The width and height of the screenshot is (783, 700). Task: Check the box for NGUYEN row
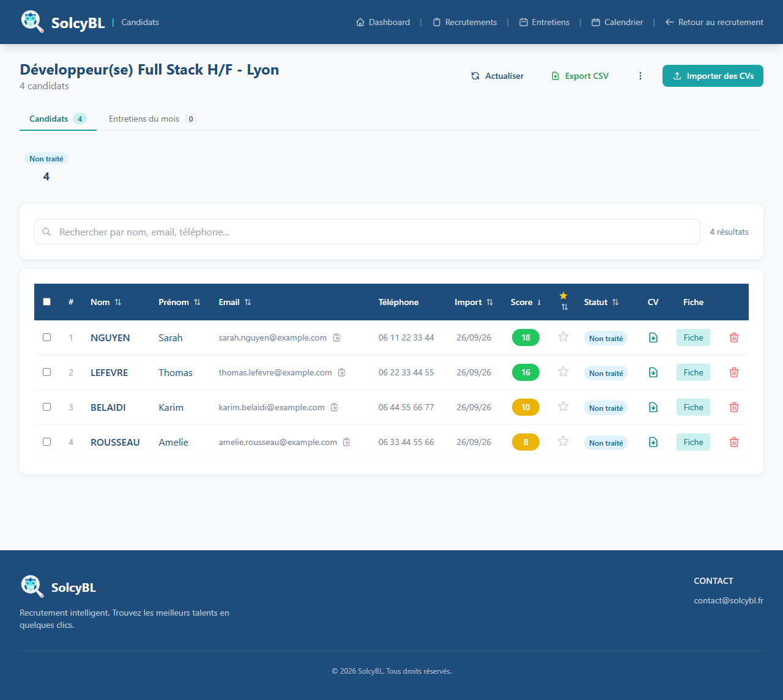tap(46, 337)
